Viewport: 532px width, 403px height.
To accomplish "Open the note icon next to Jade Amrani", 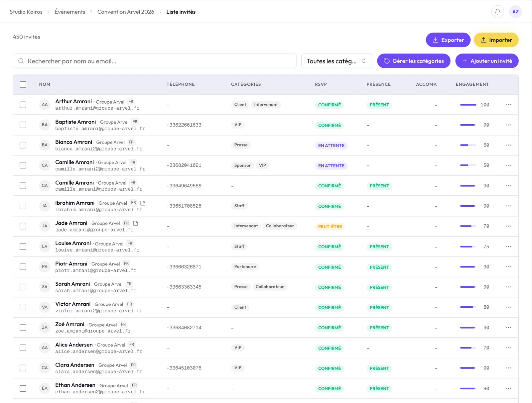I will [x=136, y=223].
